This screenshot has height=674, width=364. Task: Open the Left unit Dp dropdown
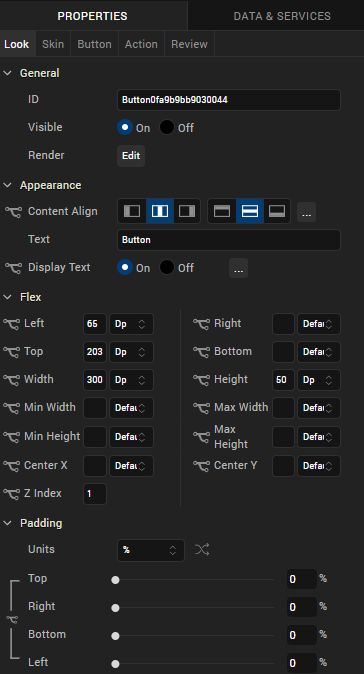point(132,324)
